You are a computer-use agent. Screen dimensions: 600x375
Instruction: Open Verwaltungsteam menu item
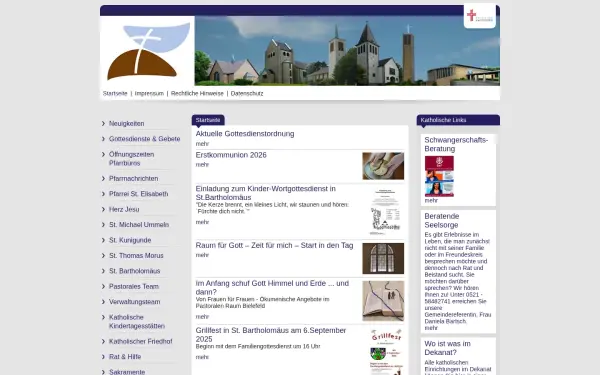tap(135, 302)
